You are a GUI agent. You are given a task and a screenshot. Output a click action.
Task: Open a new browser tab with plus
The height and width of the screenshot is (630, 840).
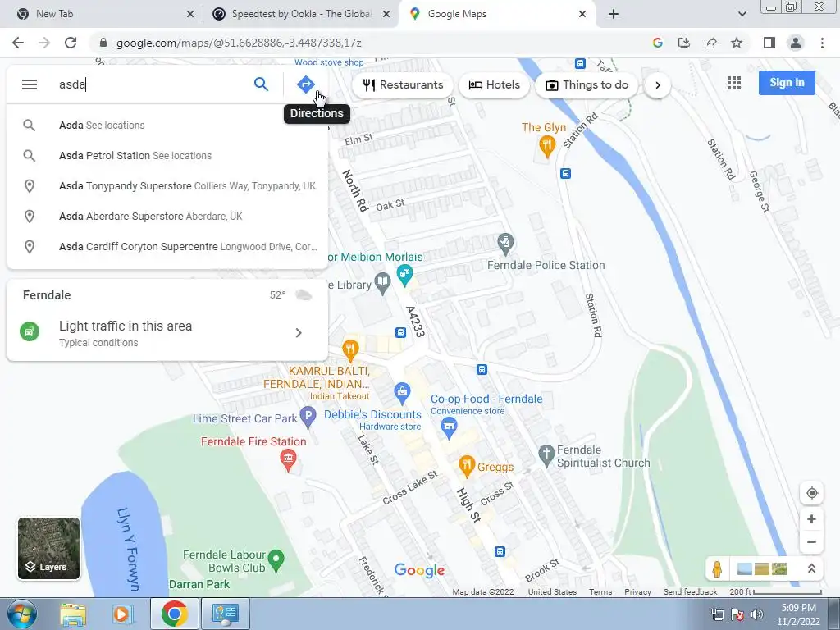[x=614, y=15]
